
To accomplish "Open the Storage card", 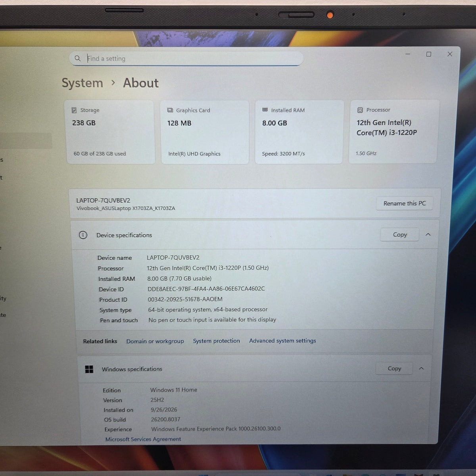I will (109, 132).
